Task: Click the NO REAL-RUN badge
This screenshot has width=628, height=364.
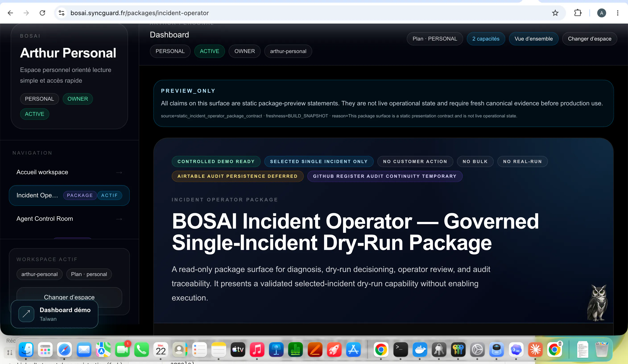Action: pos(522,162)
